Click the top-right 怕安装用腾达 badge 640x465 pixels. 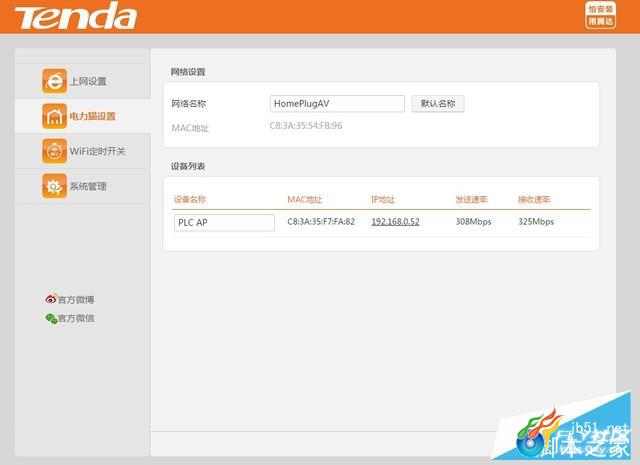tap(600, 16)
